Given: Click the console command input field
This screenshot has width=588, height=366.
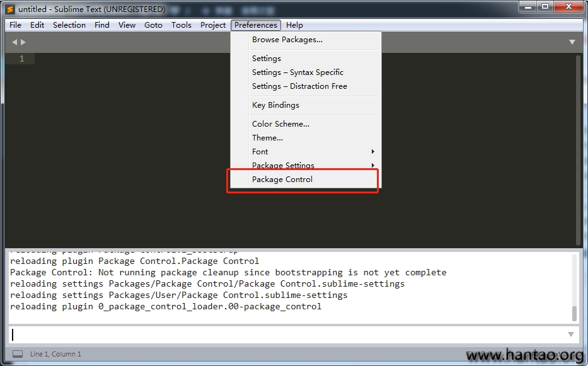Looking at the screenshot, I should point(284,335).
